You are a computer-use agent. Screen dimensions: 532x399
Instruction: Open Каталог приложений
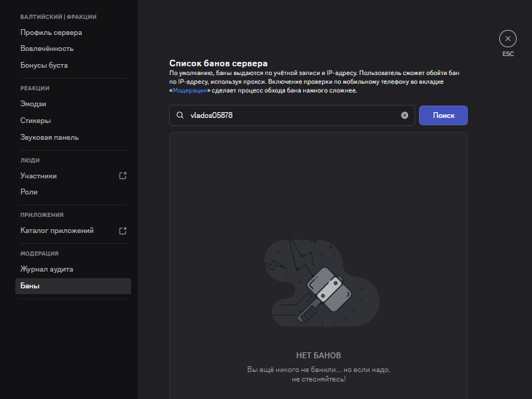coord(57,231)
